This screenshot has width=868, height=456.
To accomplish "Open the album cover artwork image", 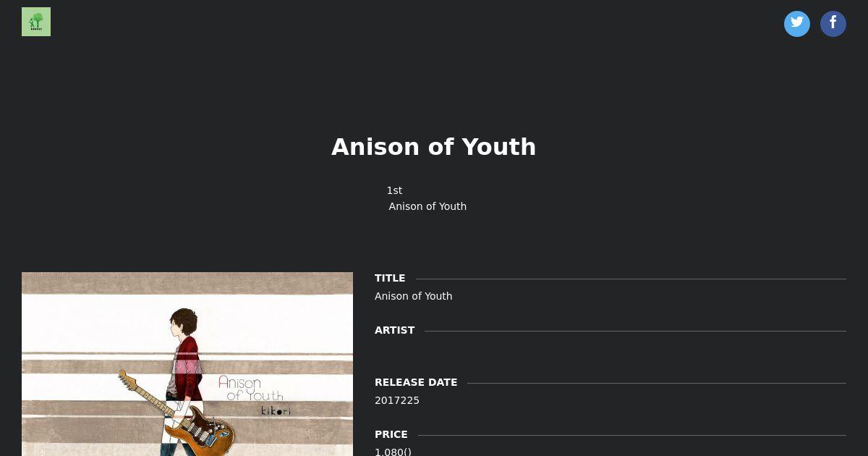I will [187, 364].
